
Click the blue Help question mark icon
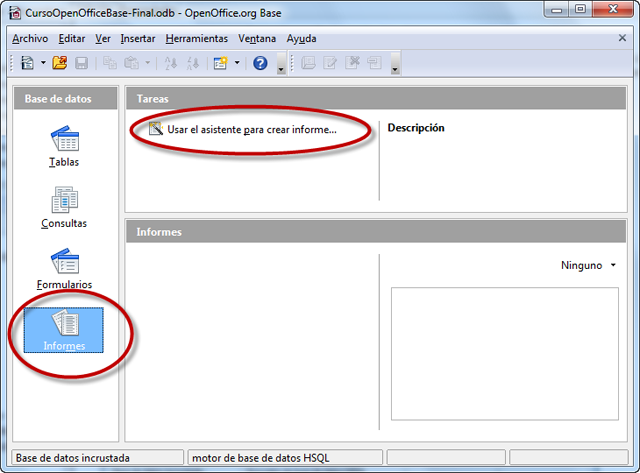pos(260,63)
